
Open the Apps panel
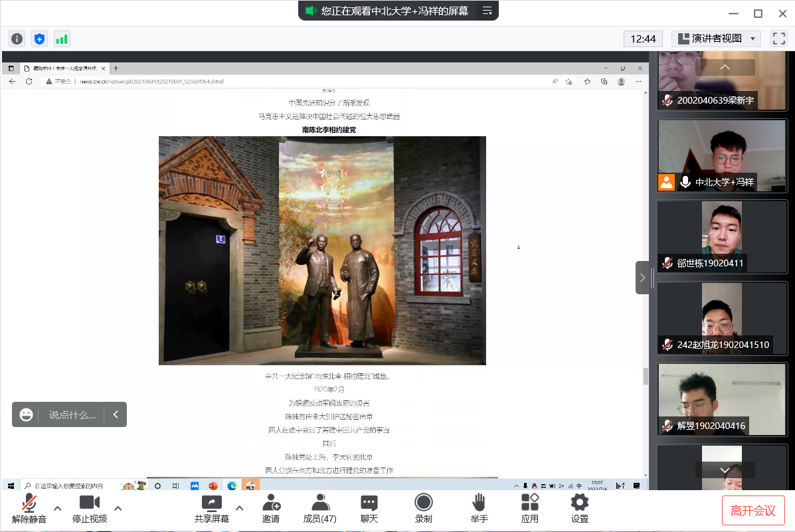[x=530, y=509]
